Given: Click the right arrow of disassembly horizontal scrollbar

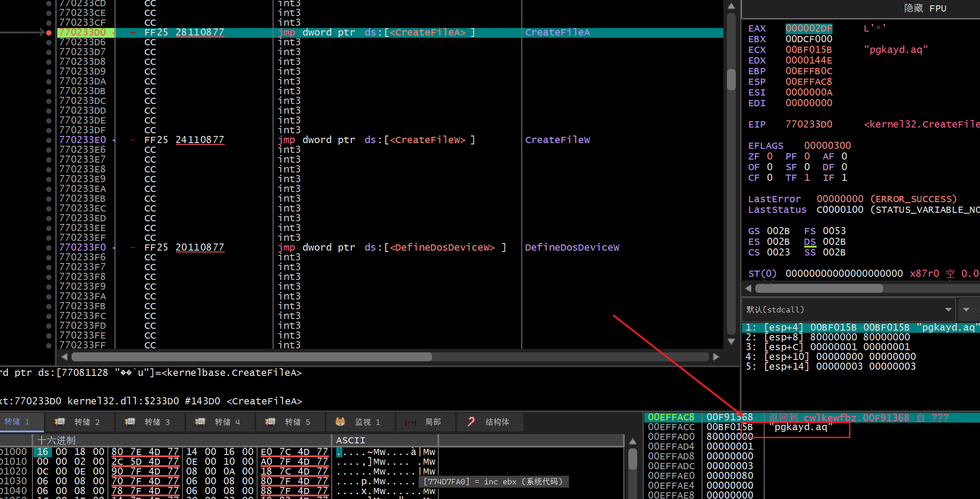Looking at the screenshot, I should (716, 357).
